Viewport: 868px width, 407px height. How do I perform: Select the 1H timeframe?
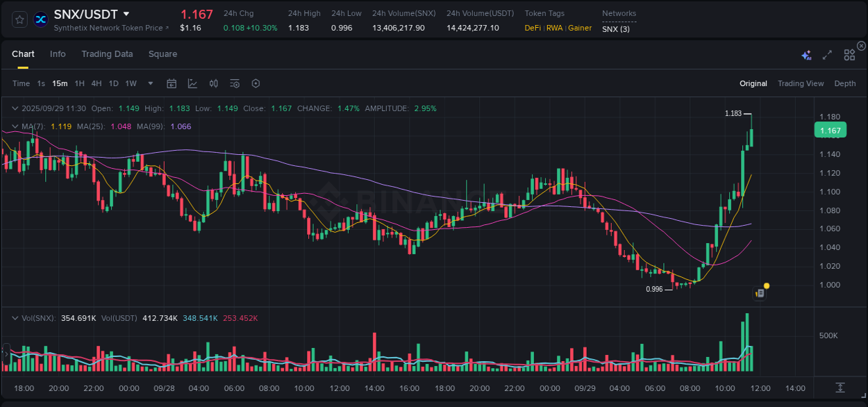tap(80, 83)
